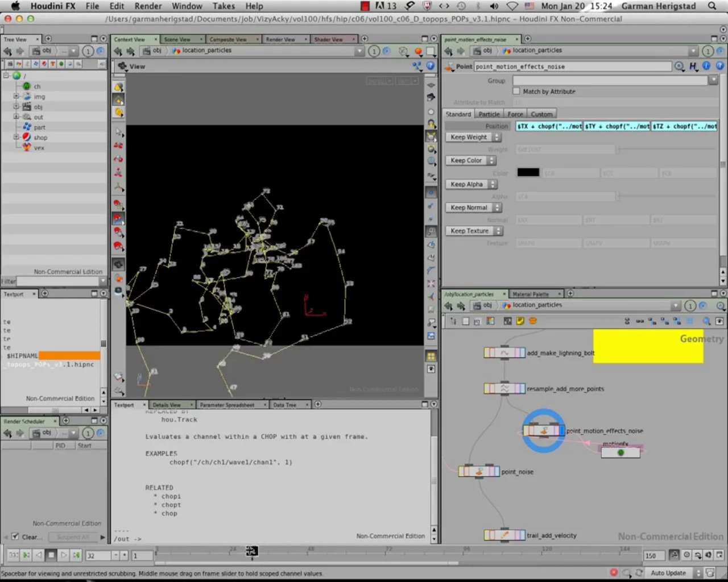Click the play forward button in the playbar
This screenshot has width=728, height=582.
click(64, 555)
